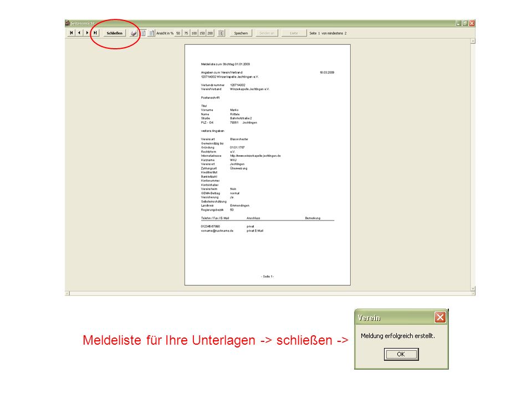
Task: Restore the Seitenansicht window size
Action: [465, 23]
